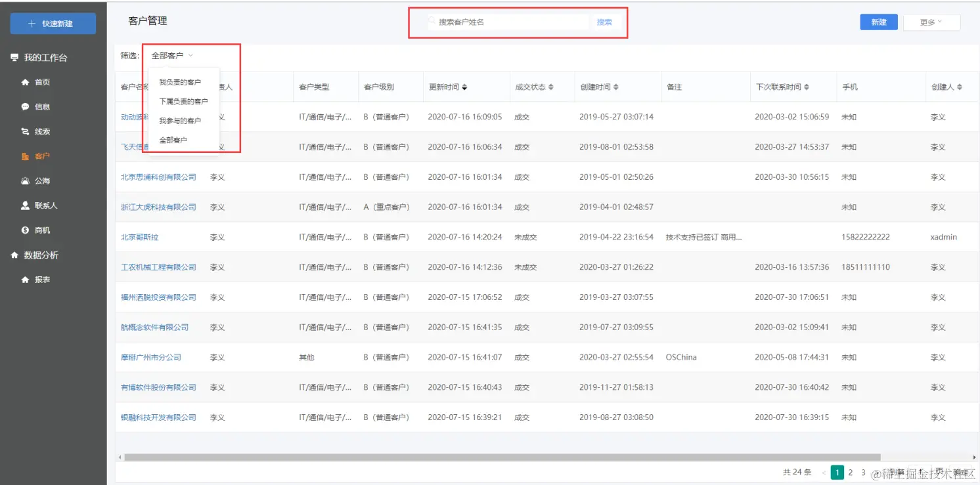Go to page 2 of results
The width and height of the screenshot is (980, 485).
point(851,473)
